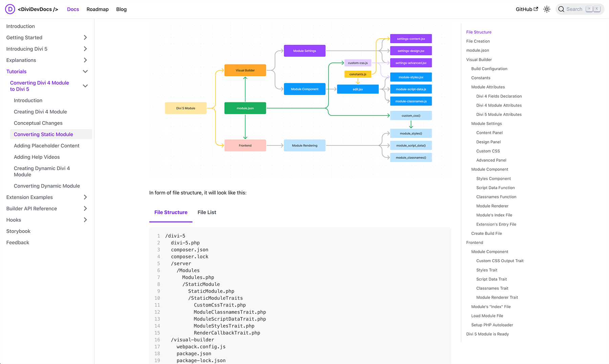
Task: Open Storybook in the sidebar
Action: coord(18,231)
